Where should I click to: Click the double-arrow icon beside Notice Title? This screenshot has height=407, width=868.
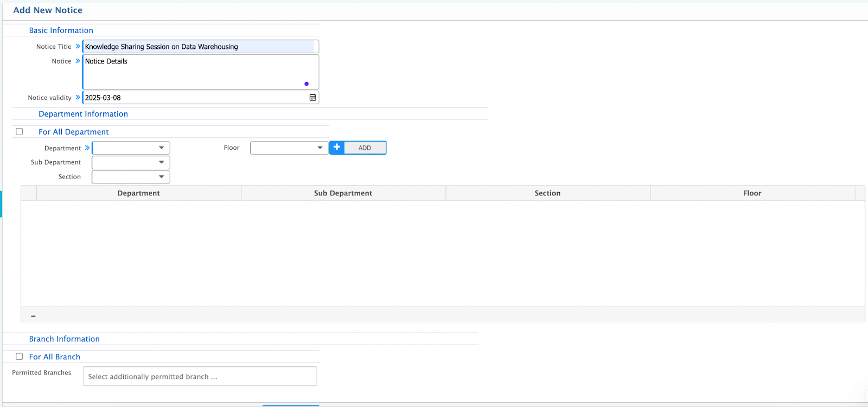[78, 46]
